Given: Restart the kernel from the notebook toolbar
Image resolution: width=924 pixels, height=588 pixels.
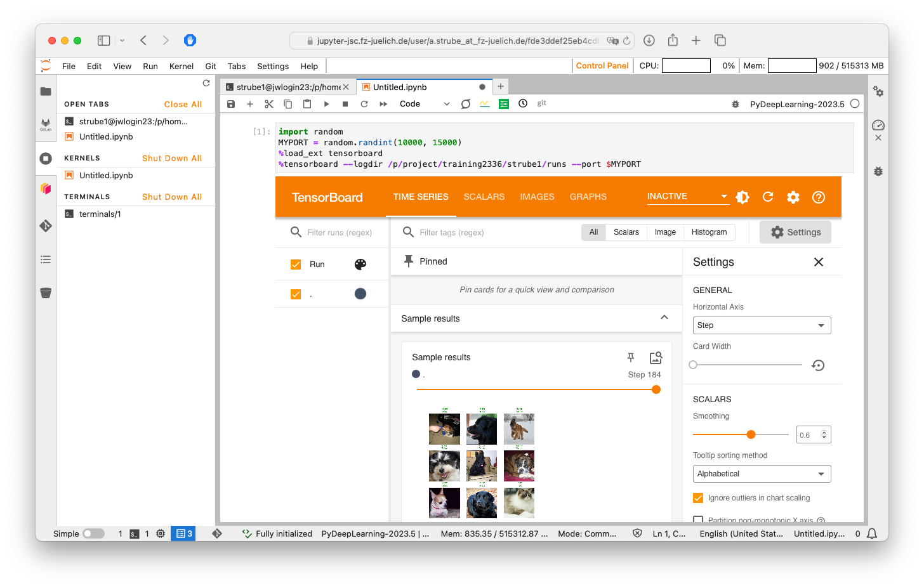Looking at the screenshot, I should (x=364, y=104).
